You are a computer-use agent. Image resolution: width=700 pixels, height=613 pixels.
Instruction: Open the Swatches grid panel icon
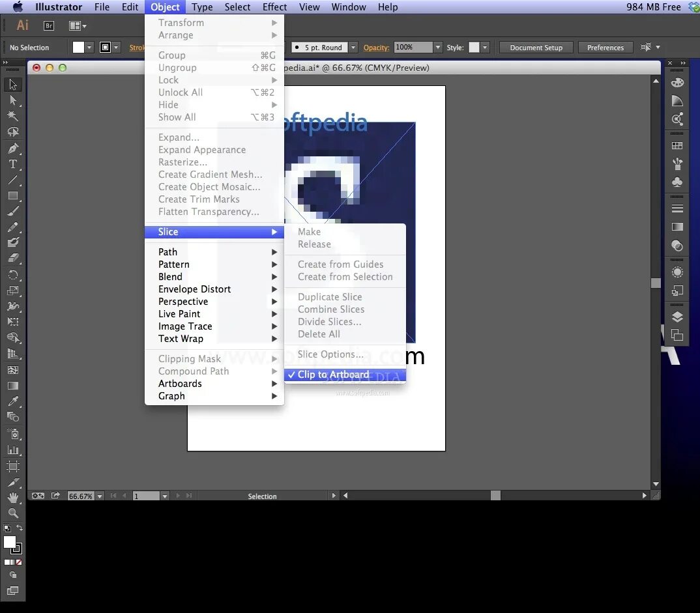click(x=677, y=145)
